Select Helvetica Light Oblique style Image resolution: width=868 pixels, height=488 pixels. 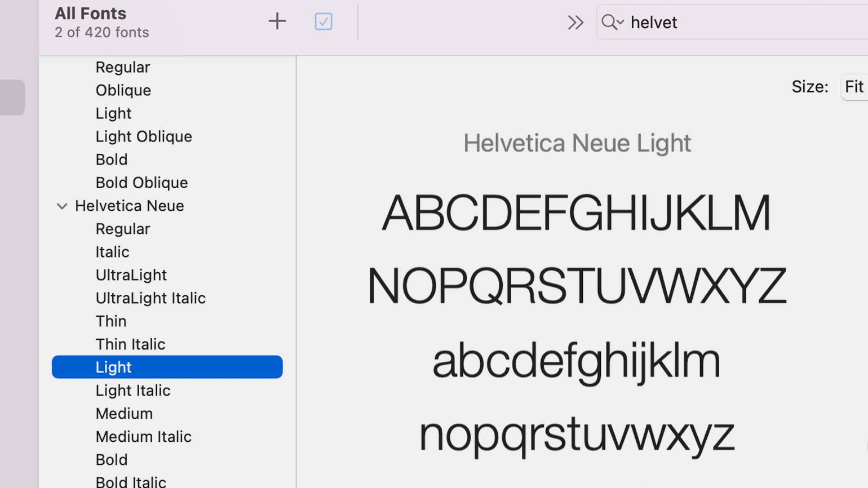pyautogui.click(x=144, y=136)
